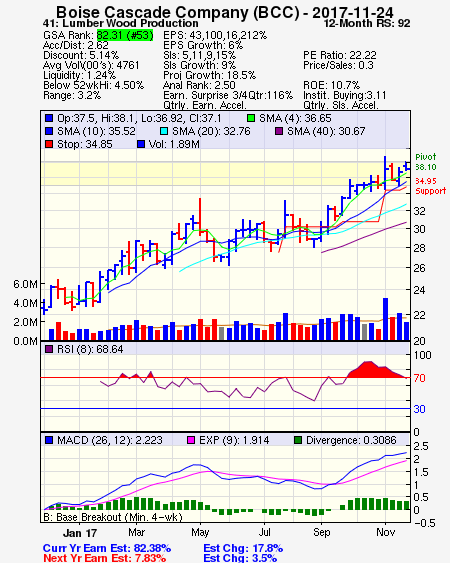Click the blue Vol legend swatch
450x563 pixels.
tap(141, 144)
